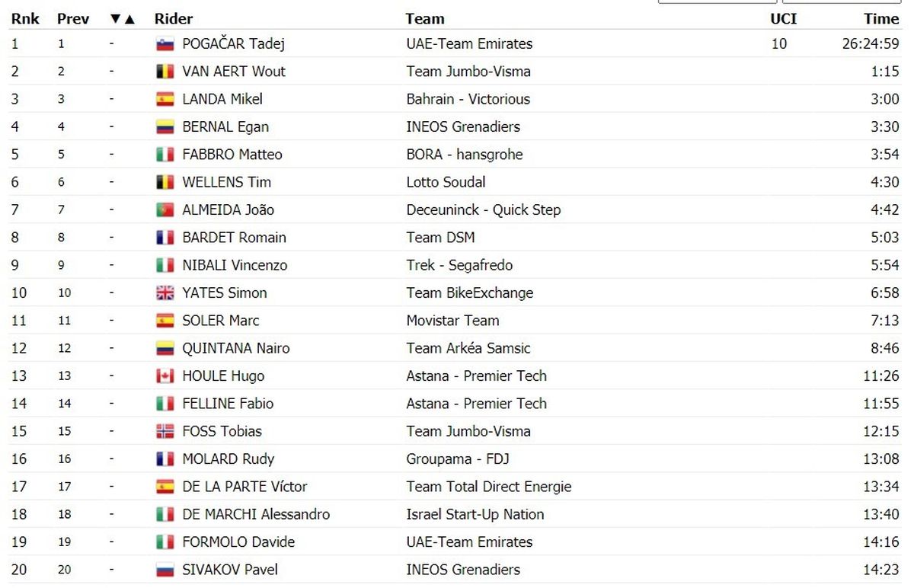914x588 pixels.
Task: Open the UAE-Team Emirates team link for Pogačar
Action: pos(469,44)
